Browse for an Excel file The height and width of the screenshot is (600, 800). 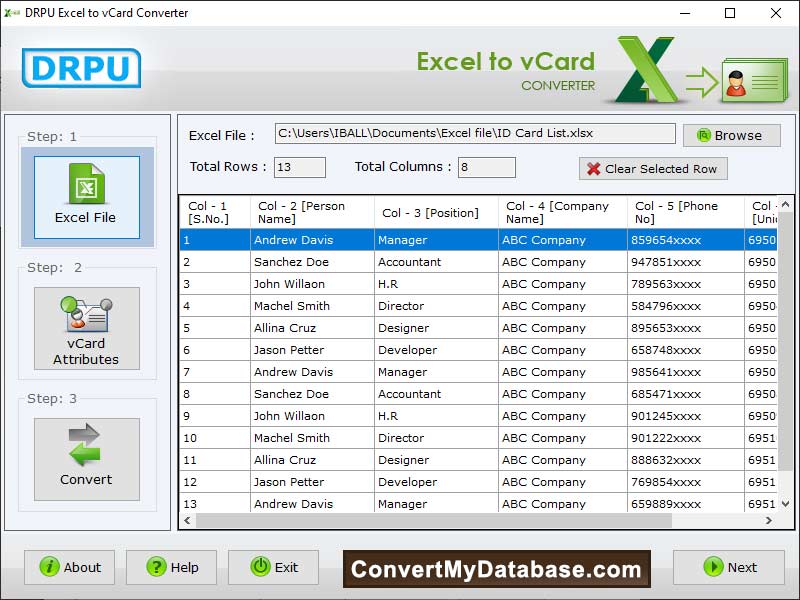pos(731,135)
